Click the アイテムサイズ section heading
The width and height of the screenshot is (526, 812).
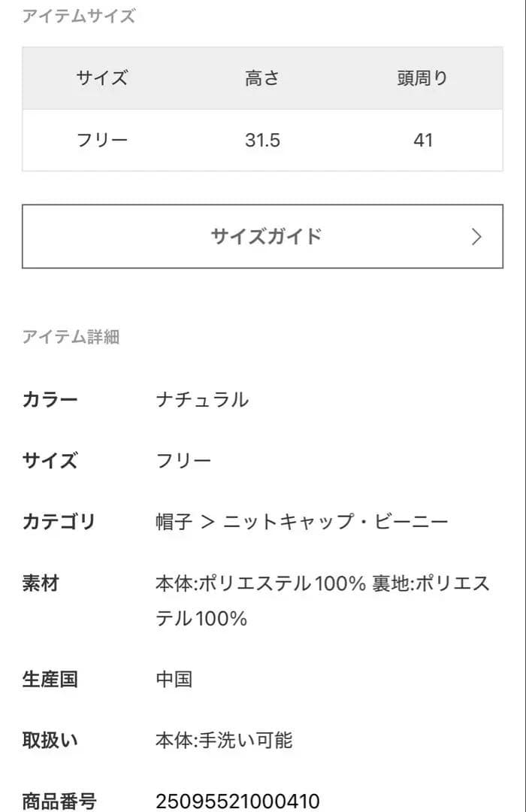point(79,17)
